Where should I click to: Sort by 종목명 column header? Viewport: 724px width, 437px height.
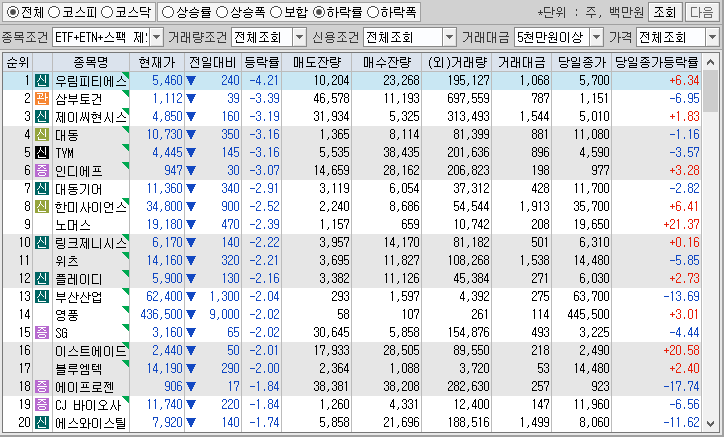pos(90,62)
